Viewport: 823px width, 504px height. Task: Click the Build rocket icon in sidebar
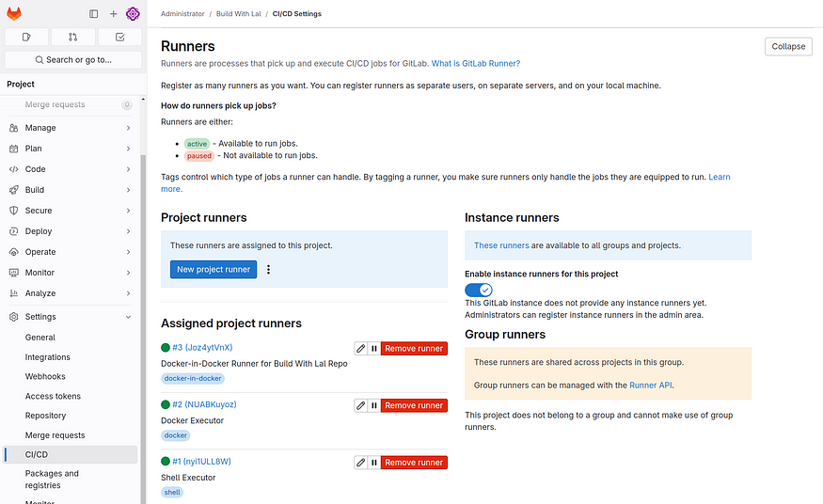pyautogui.click(x=14, y=190)
